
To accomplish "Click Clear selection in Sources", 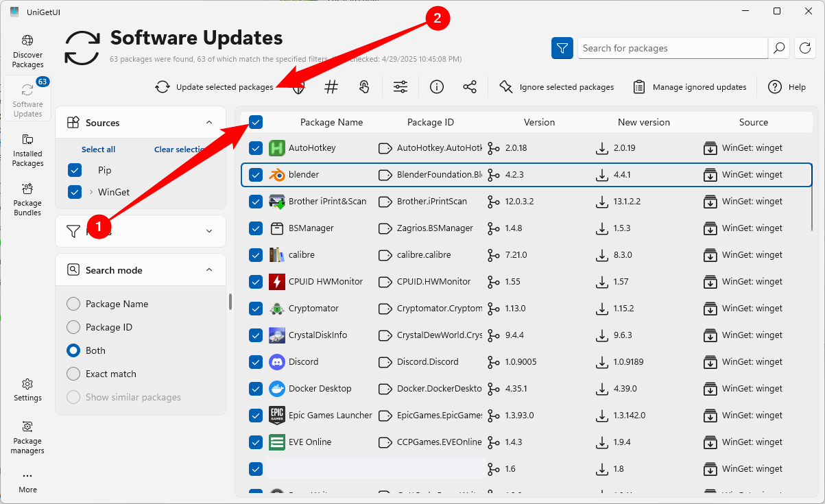I will point(181,149).
